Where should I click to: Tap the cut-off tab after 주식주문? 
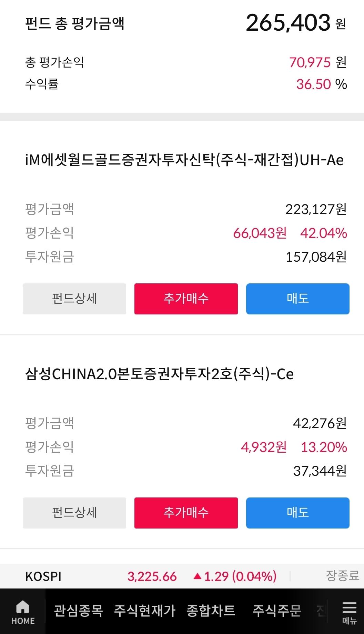click(x=321, y=611)
